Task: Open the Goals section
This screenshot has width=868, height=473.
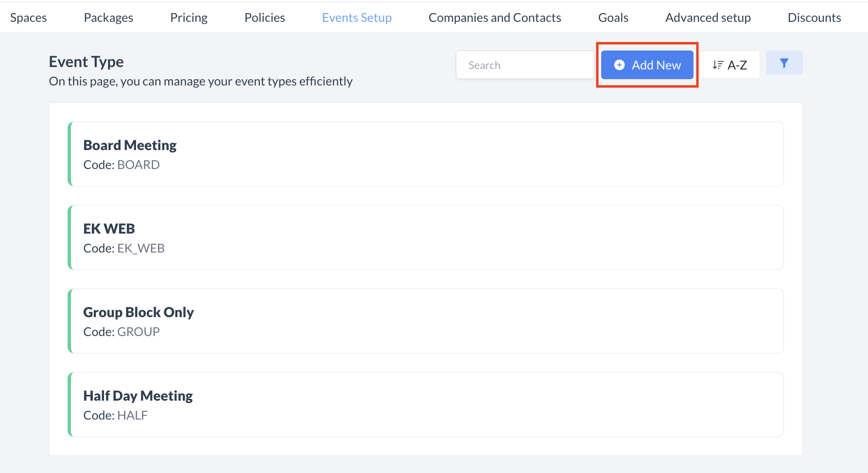Action: [613, 17]
